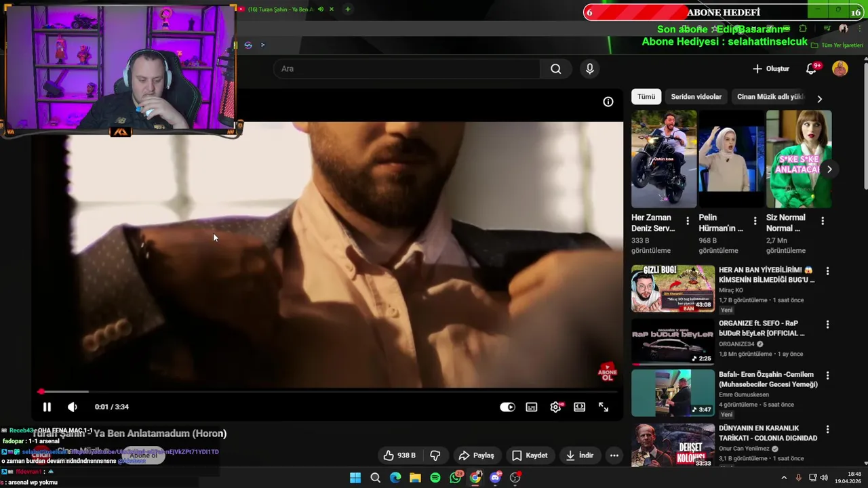The height and width of the screenshot is (488, 868).
Task: Show more filter chips with the right chevron
Action: click(x=819, y=99)
